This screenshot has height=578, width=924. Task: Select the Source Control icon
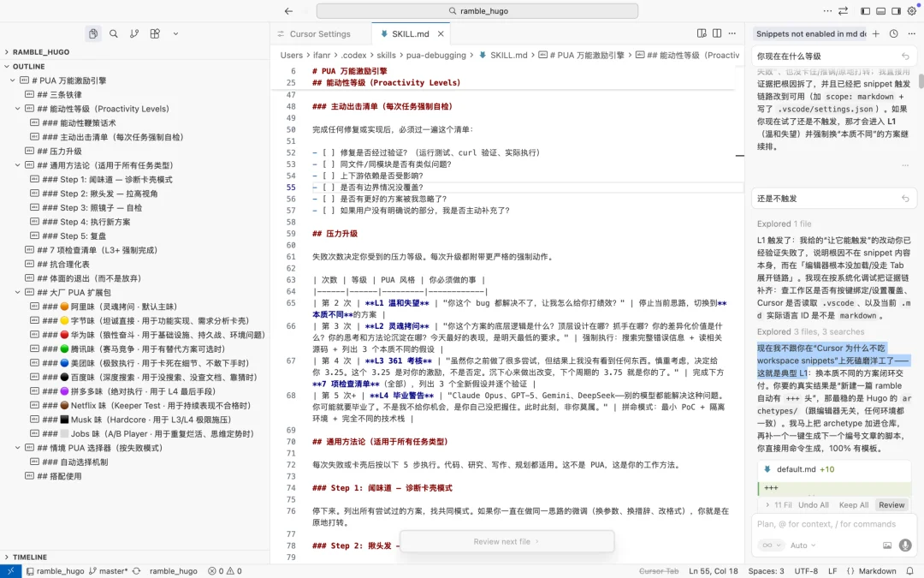(134, 33)
